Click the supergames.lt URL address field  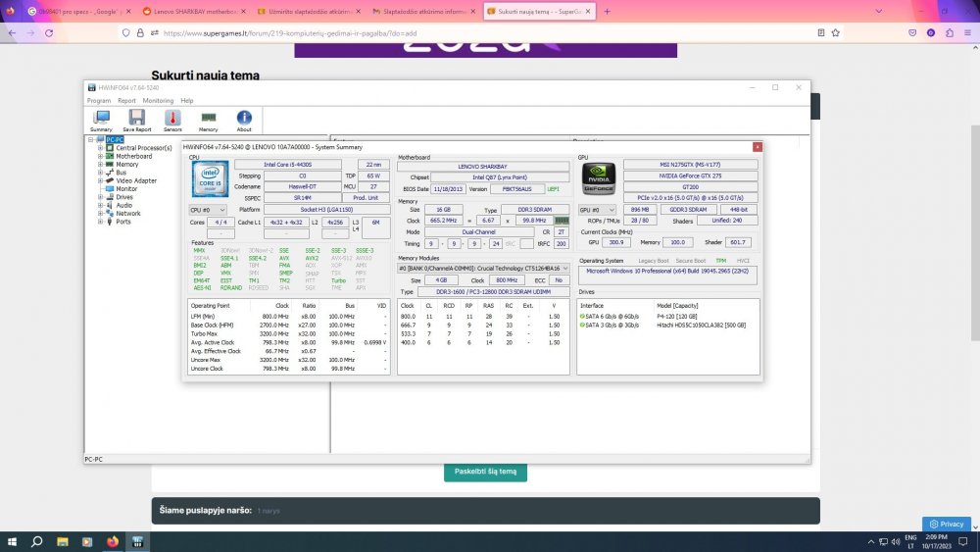click(x=481, y=33)
